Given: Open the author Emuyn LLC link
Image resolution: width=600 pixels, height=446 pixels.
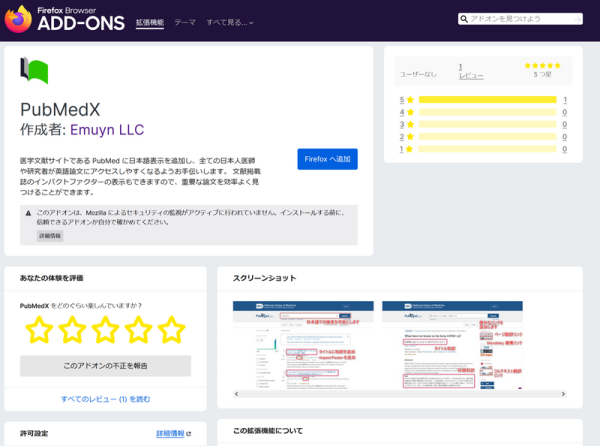Looking at the screenshot, I should (107, 130).
